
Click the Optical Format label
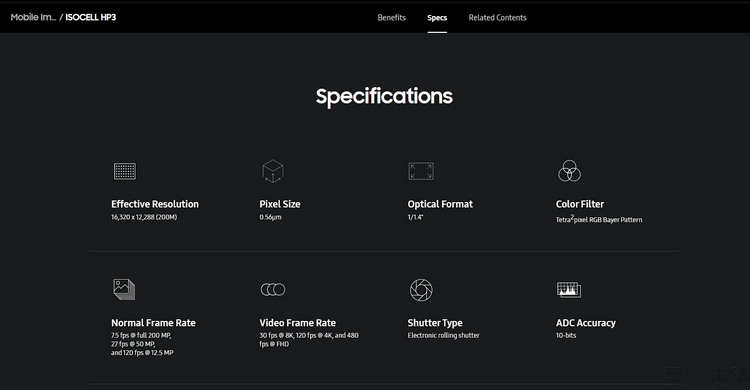pos(440,204)
